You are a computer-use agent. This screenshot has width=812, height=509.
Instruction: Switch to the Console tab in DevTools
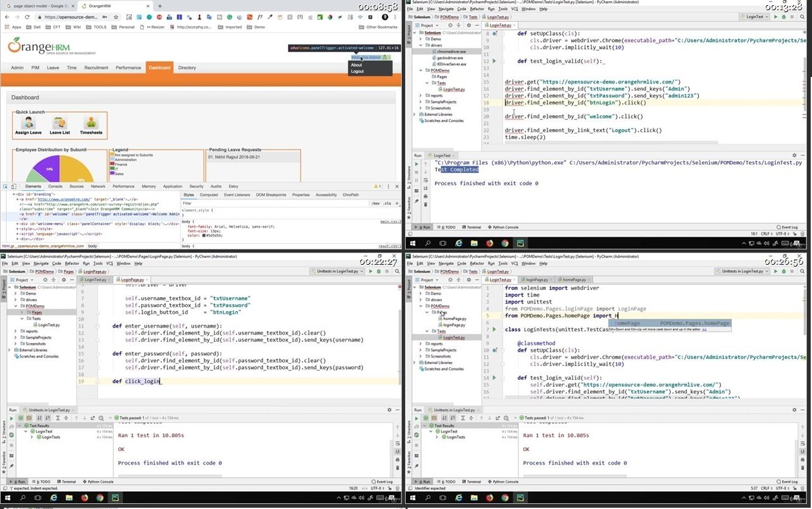pyautogui.click(x=55, y=186)
